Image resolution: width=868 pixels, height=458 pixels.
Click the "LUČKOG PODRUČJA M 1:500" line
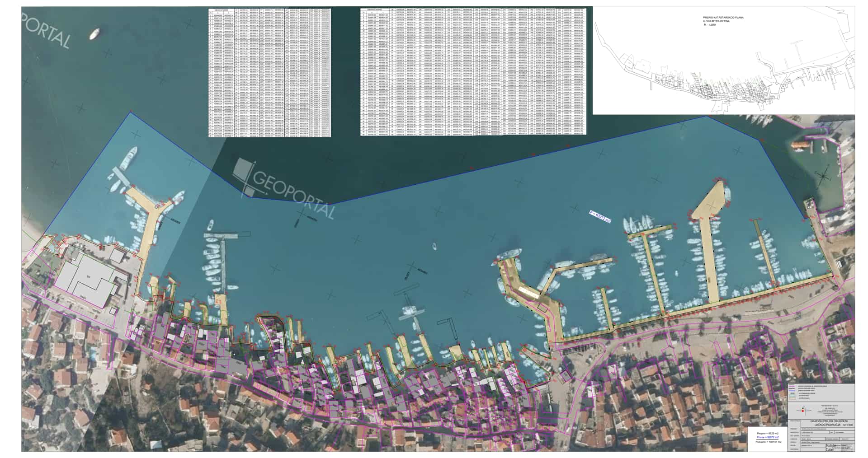coord(834,425)
